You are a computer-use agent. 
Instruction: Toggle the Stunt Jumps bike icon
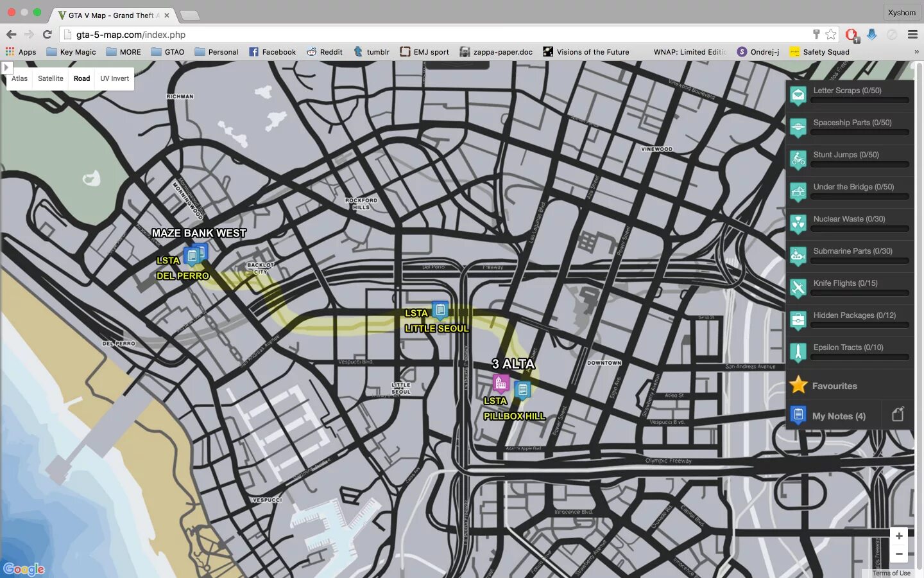click(x=798, y=160)
